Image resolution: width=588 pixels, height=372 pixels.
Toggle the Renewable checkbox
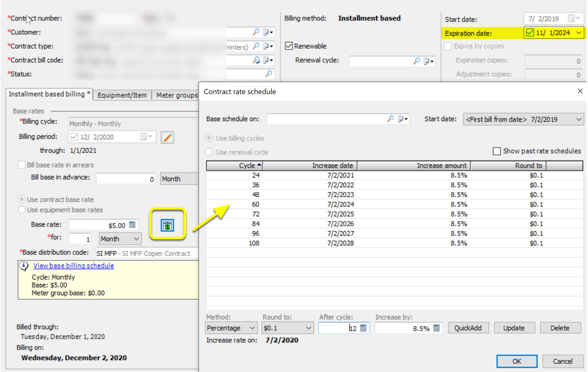click(289, 46)
